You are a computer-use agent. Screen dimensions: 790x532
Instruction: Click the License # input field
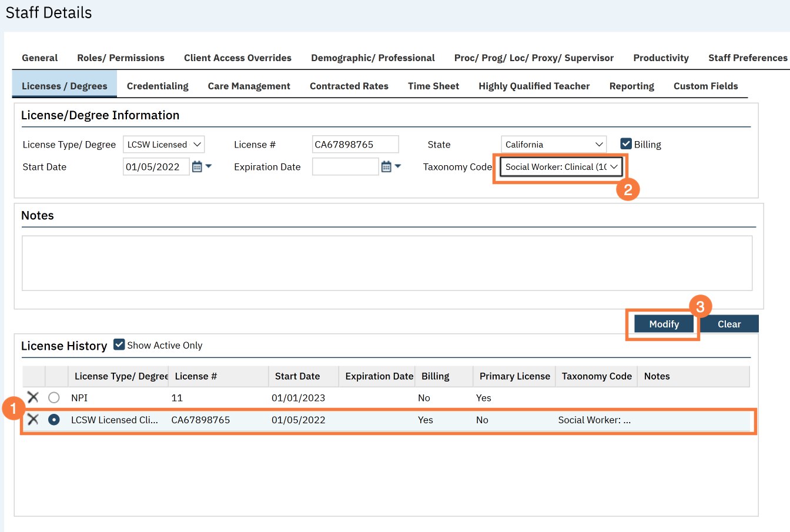click(356, 145)
